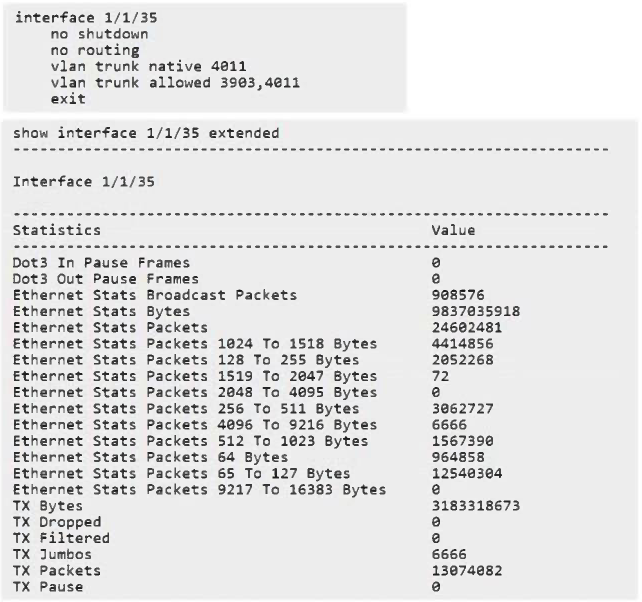Viewport: 642px width, 602px height.
Task: Click the 'show interface 1/1/35 extended' command
Action: (x=146, y=133)
